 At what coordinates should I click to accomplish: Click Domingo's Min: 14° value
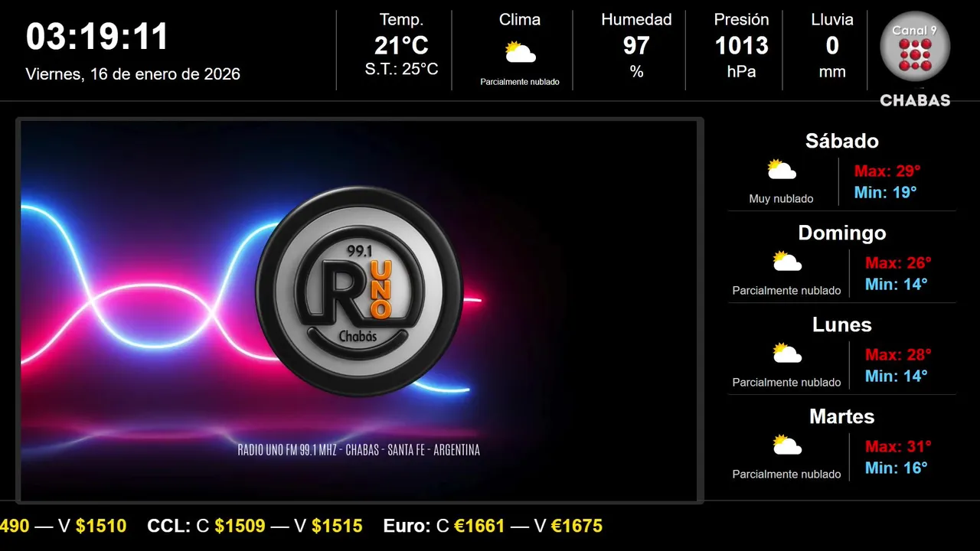click(x=897, y=284)
